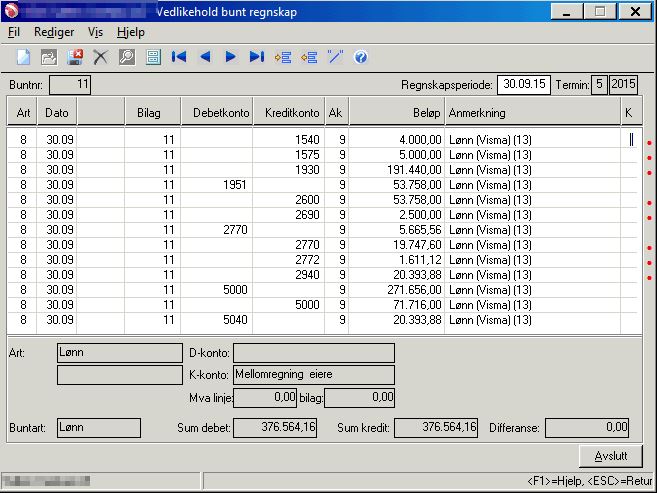
Task: Click the insert line toolbar icon
Action: (x=283, y=57)
